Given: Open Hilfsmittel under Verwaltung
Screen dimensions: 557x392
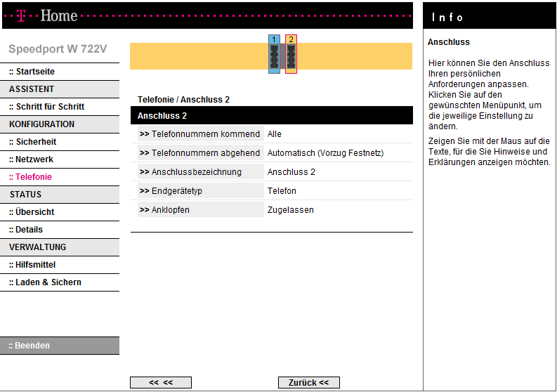Looking at the screenshot, I should tap(32, 265).
